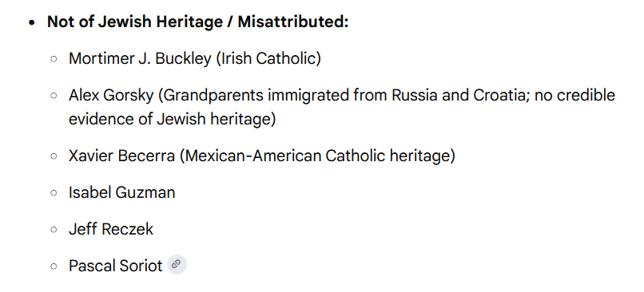Viewport: 644px width, 292px height.
Task: Open the source link icon beside Pascal Soriot
Action: [x=177, y=265]
